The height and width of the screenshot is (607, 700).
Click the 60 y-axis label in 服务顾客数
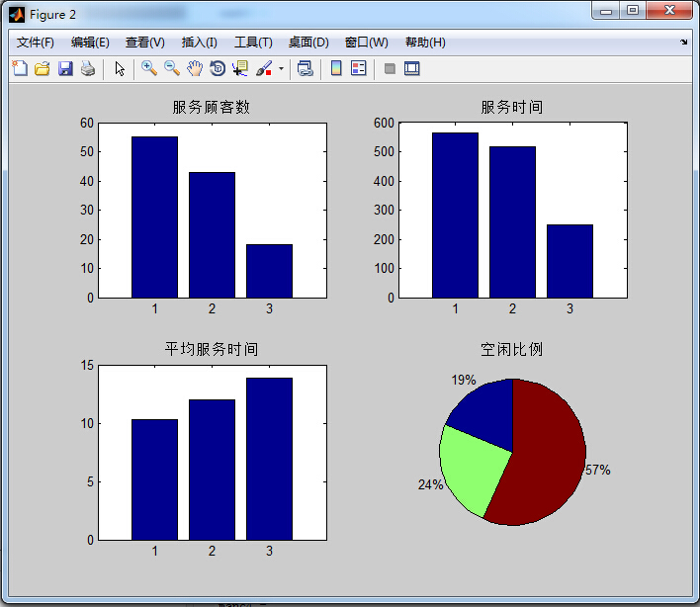87,123
